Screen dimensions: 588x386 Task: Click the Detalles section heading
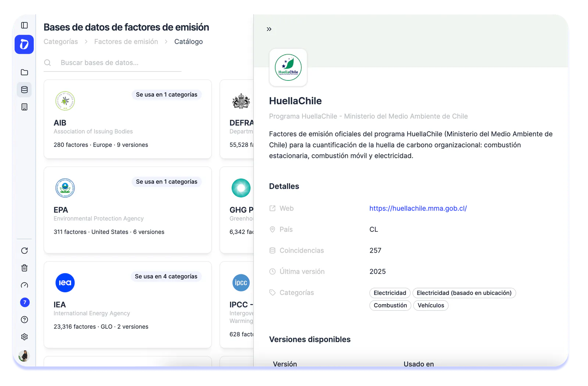284,186
